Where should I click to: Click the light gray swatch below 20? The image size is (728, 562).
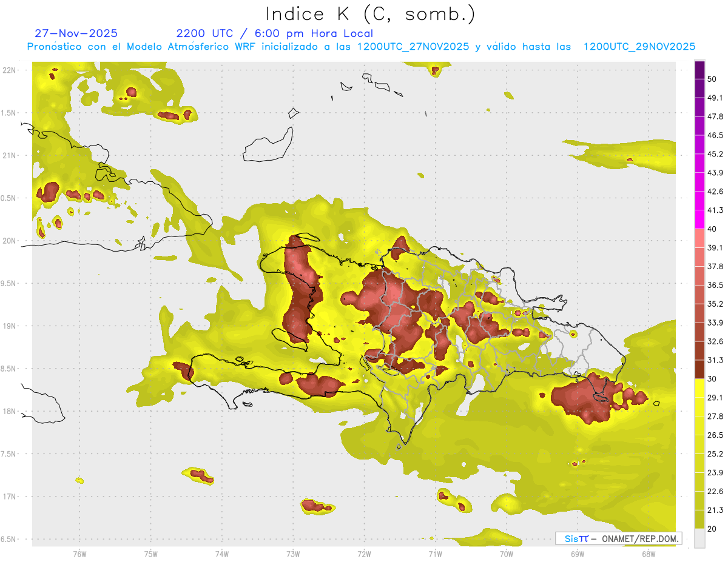pyautogui.click(x=699, y=538)
